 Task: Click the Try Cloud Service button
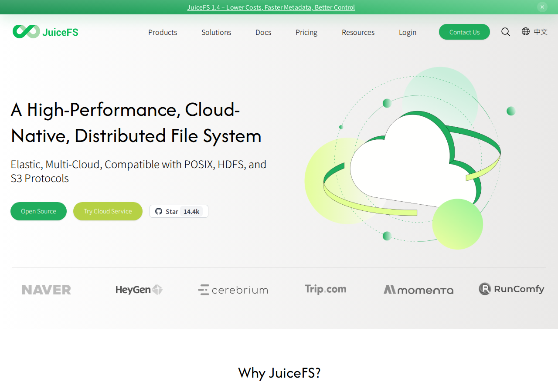point(108,211)
